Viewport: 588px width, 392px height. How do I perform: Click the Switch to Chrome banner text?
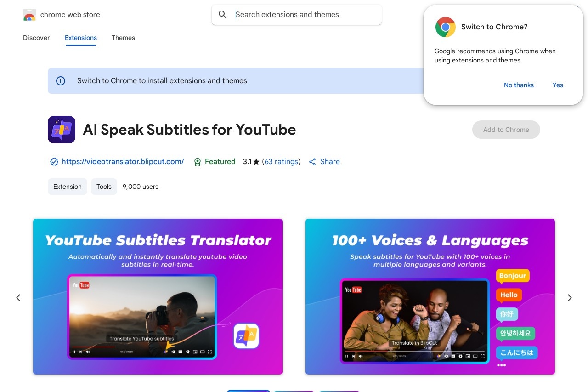[x=162, y=81]
